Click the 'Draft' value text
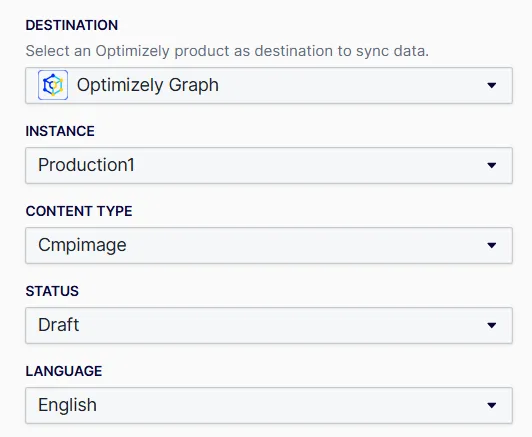 [58, 325]
